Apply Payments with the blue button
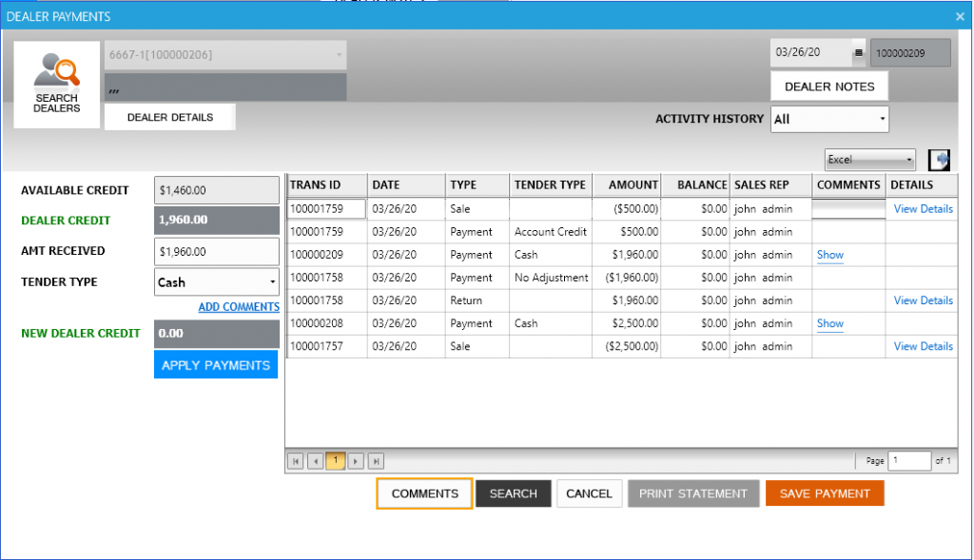The image size is (974, 560). click(216, 364)
